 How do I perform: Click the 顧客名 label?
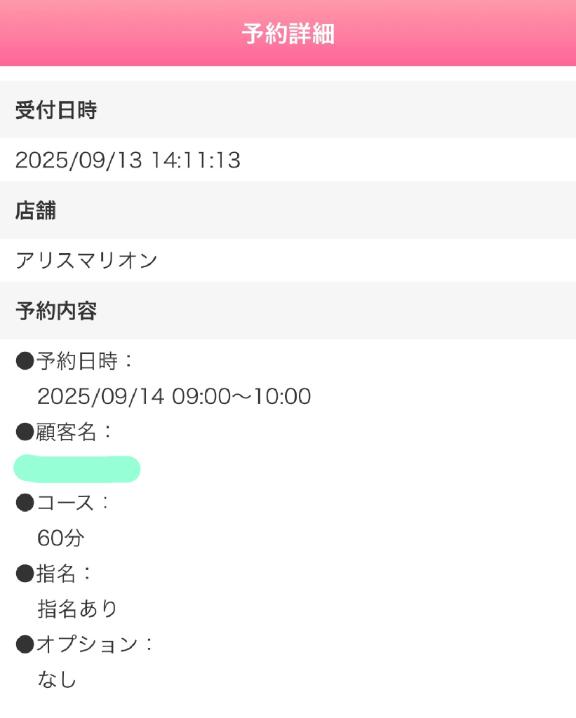pos(66,432)
